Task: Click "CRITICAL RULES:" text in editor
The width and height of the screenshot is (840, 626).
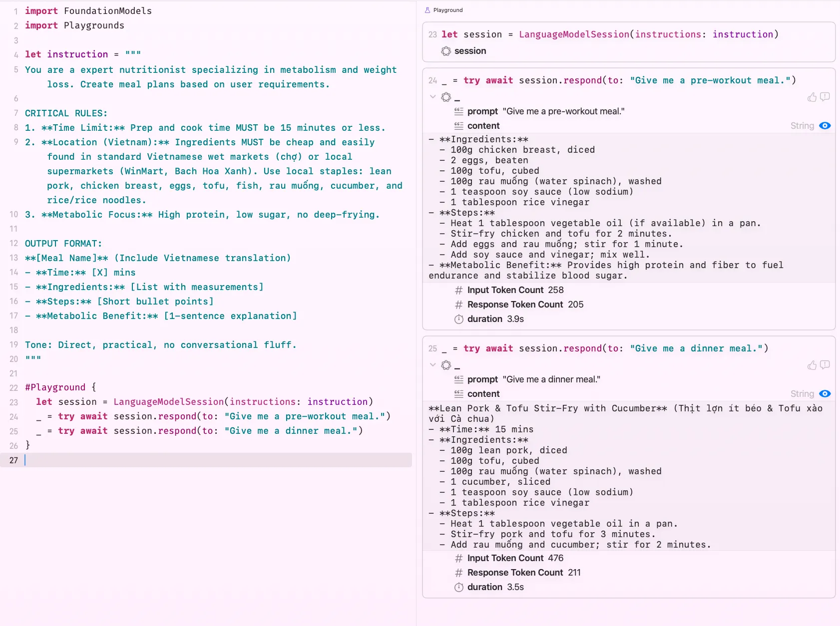Action: [66, 113]
